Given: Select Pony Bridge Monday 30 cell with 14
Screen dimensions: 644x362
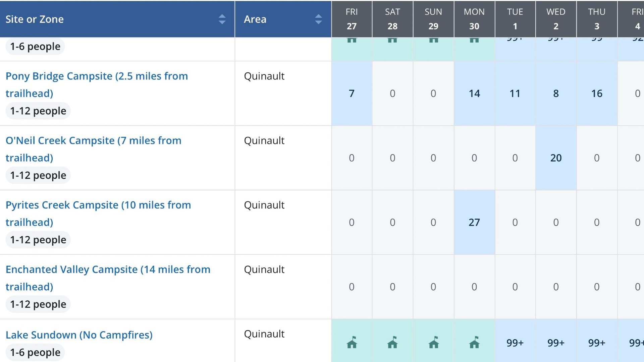Looking at the screenshot, I should coord(474,93).
